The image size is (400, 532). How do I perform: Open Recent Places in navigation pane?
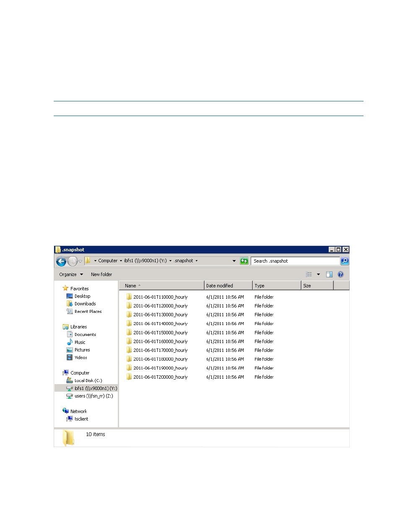click(88, 311)
